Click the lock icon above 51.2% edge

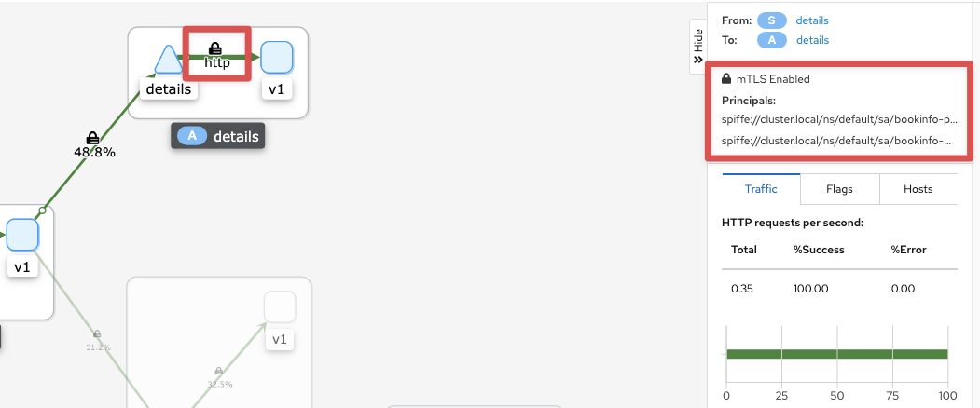(x=97, y=334)
